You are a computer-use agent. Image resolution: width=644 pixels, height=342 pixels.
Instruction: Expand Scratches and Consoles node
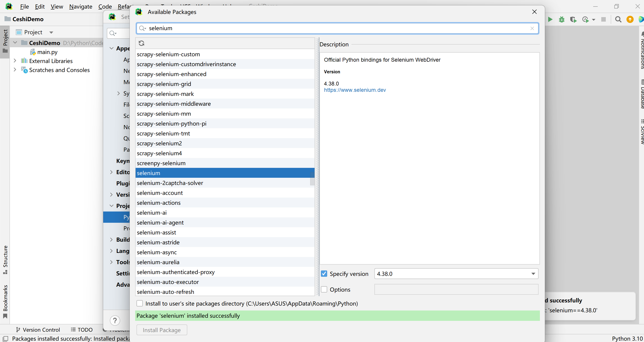[x=15, y=70]
